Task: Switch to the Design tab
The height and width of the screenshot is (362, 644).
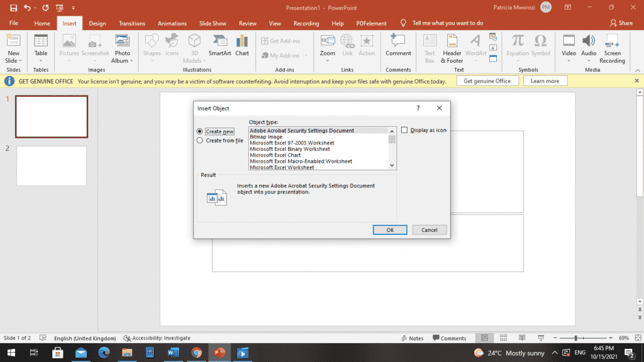Action: tap(97, 23)
